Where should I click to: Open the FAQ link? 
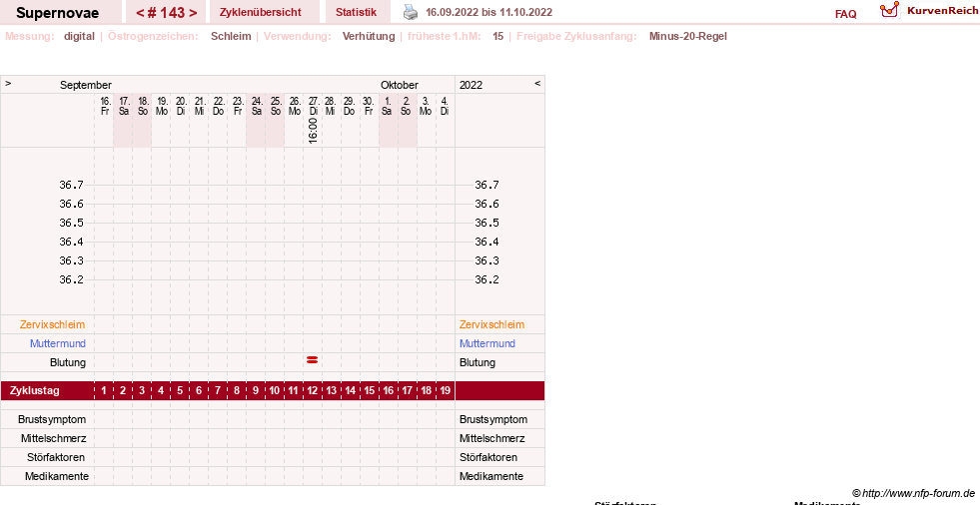845,14
